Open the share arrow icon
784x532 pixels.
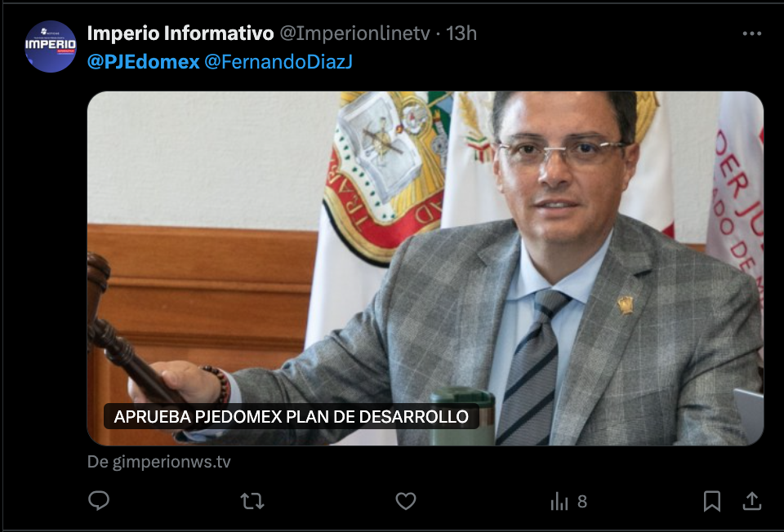tap(751, 500)
